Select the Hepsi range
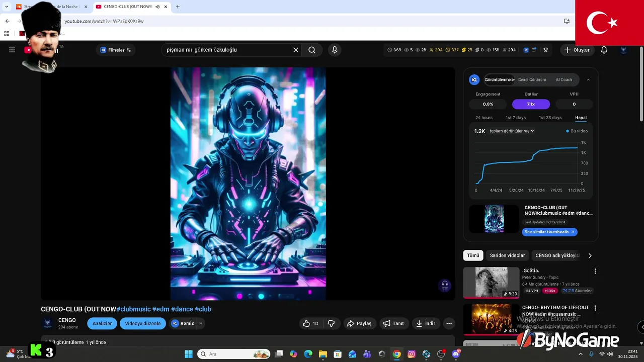 click(581, 118)
